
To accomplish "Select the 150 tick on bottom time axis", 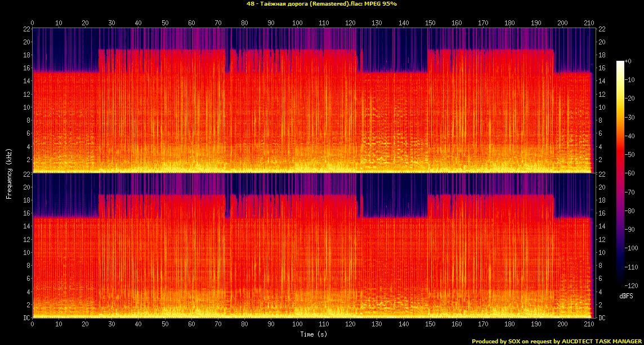I will (x=430, y=324).
